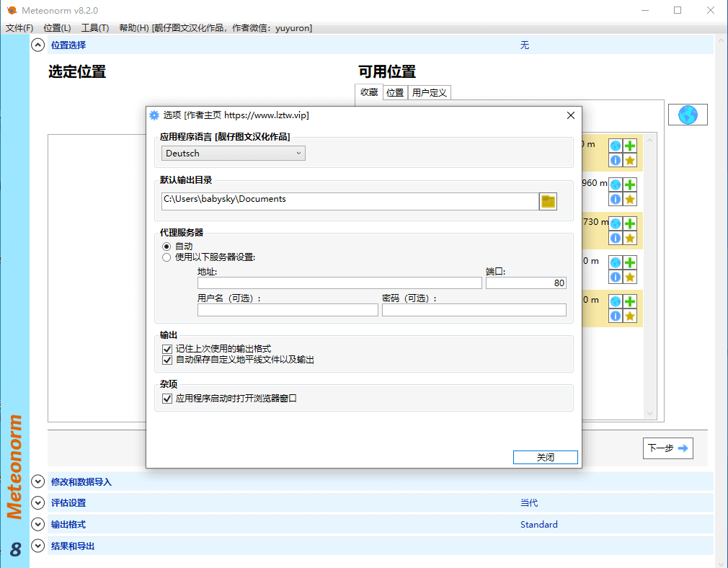Open the large world map globe button

[688, 115]
